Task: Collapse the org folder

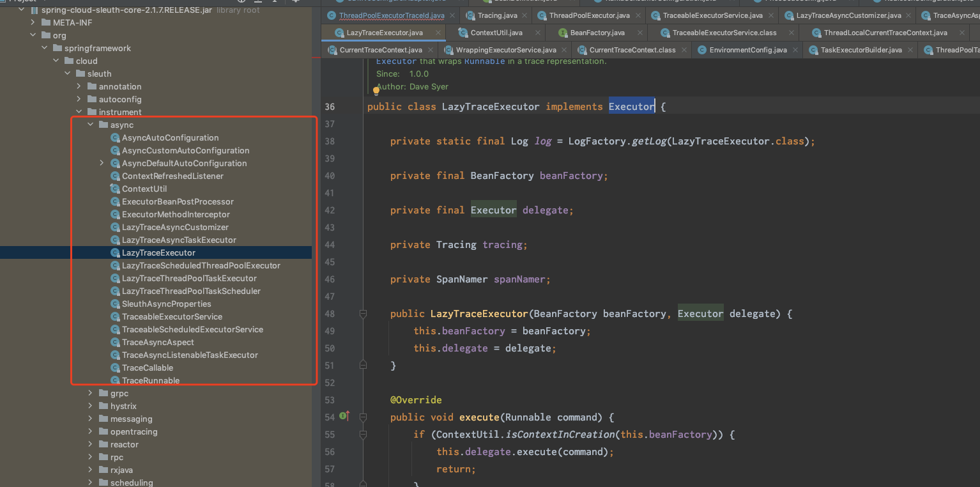Action: point(33,36)
